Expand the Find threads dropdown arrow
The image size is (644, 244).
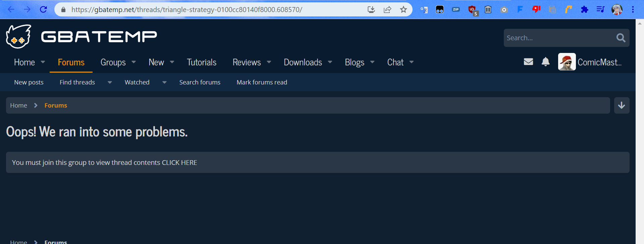tap(110, 82)
